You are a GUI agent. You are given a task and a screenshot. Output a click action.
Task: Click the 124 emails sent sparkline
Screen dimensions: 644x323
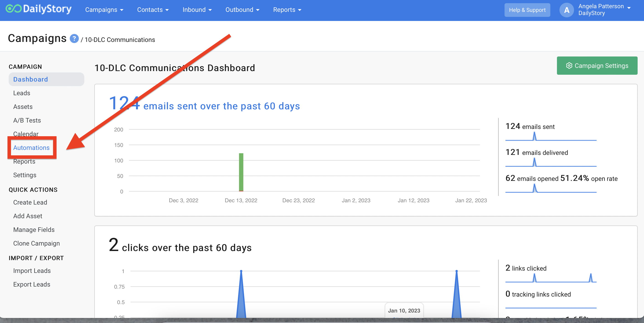point(551,136)
